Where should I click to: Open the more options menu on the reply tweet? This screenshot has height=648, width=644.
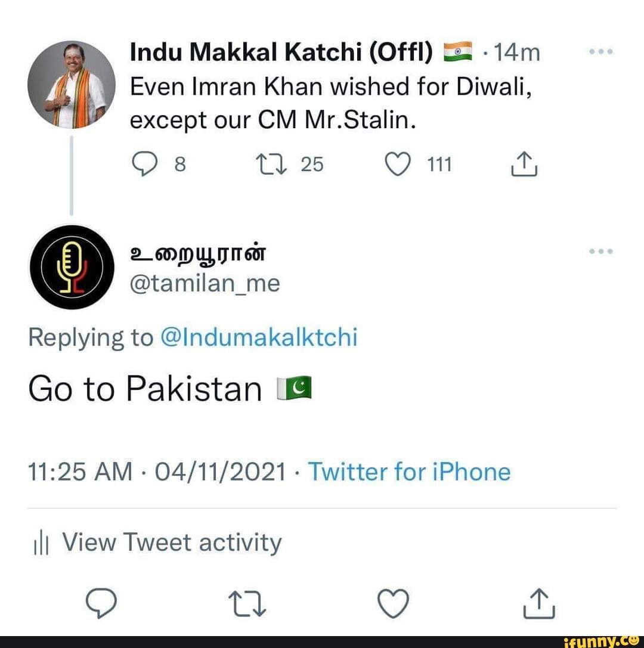point(600,250)
